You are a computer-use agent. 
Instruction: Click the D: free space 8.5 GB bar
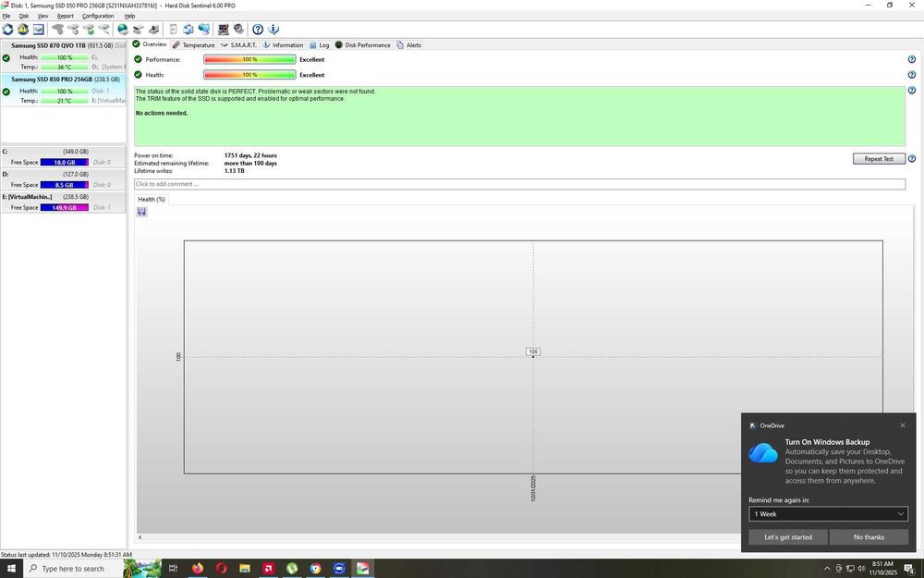coord(65,185)
